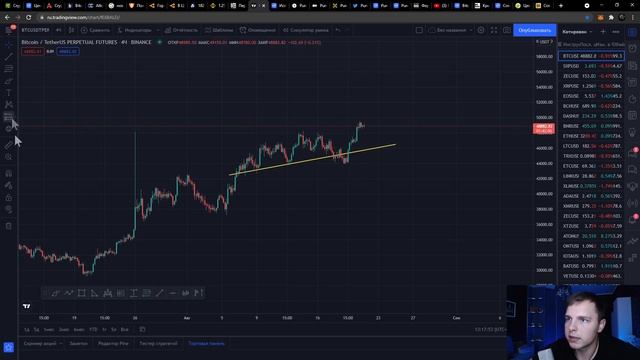Open the alerts clock icon in right sidebar

(x=633, y=48)
